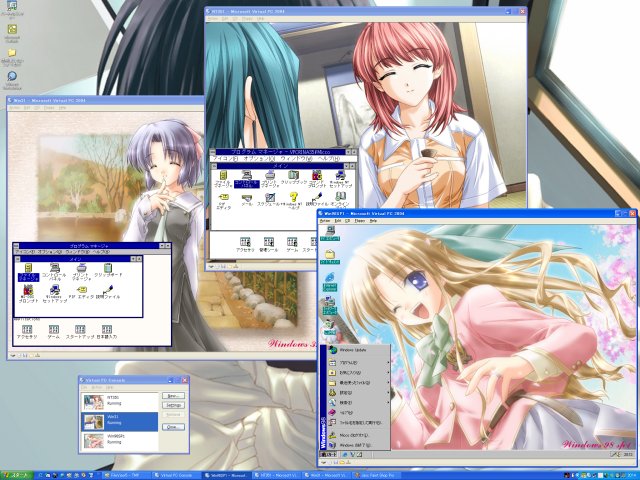Open the Read Me pen icon in Win31

click(108, 292)
